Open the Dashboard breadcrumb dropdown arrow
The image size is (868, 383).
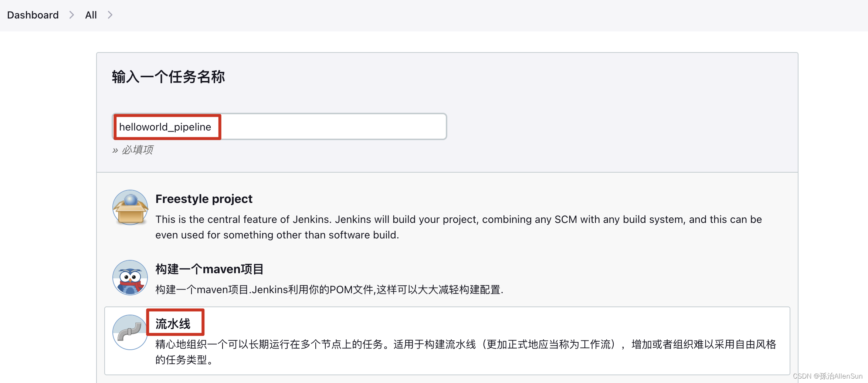click(x=71, y=15)
